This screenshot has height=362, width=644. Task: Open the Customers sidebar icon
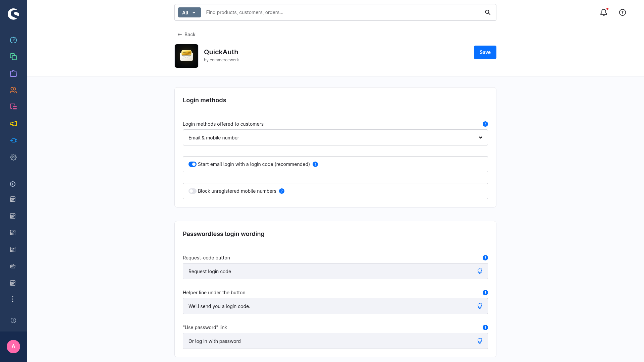13,90
